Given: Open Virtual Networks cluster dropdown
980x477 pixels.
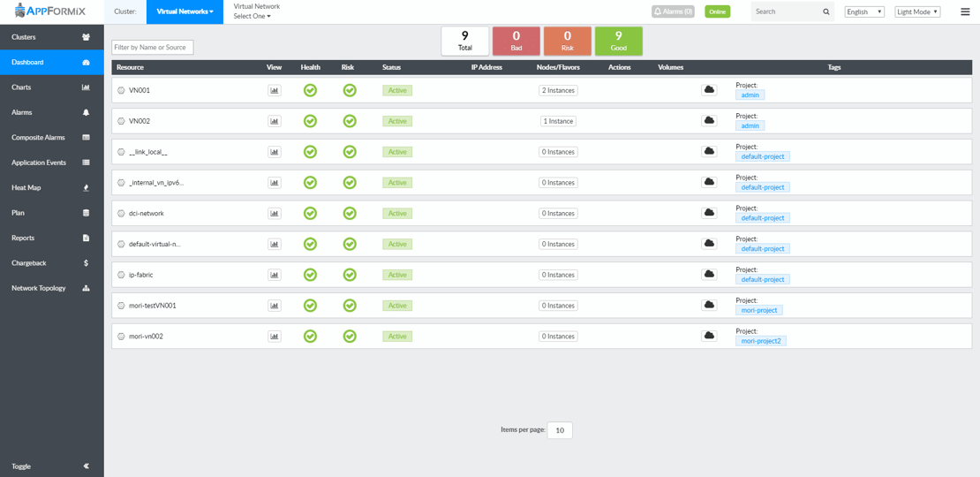Looking at the screenshot, I should coord(185,11).
